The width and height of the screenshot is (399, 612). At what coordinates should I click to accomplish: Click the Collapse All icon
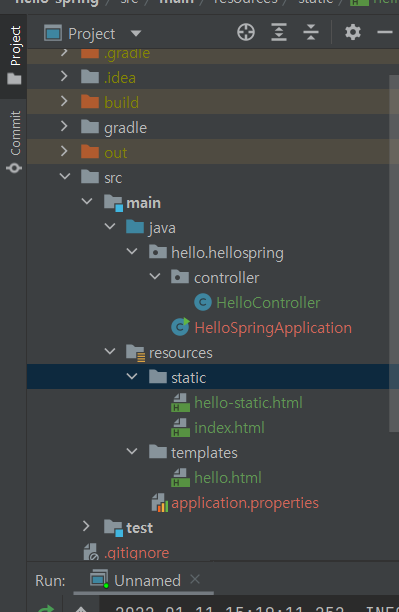311,32
